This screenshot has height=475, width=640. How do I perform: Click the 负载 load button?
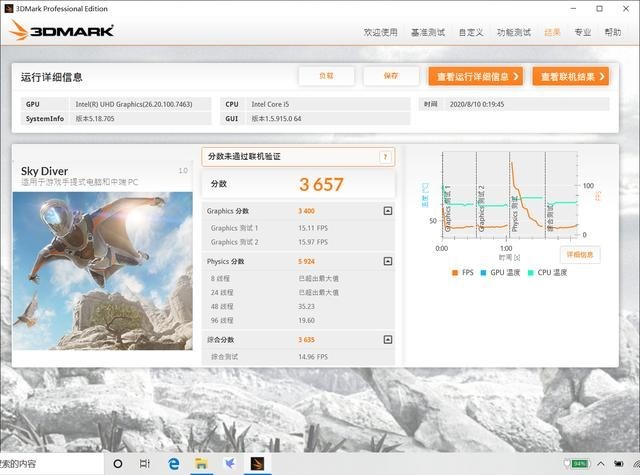coord(327,76)
